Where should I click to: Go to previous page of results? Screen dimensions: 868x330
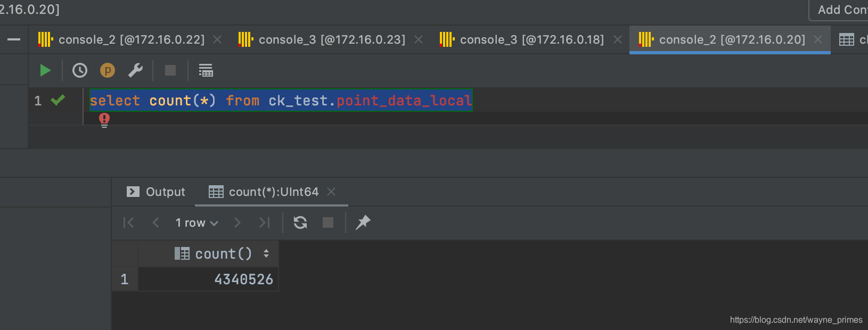pos(155,222)
